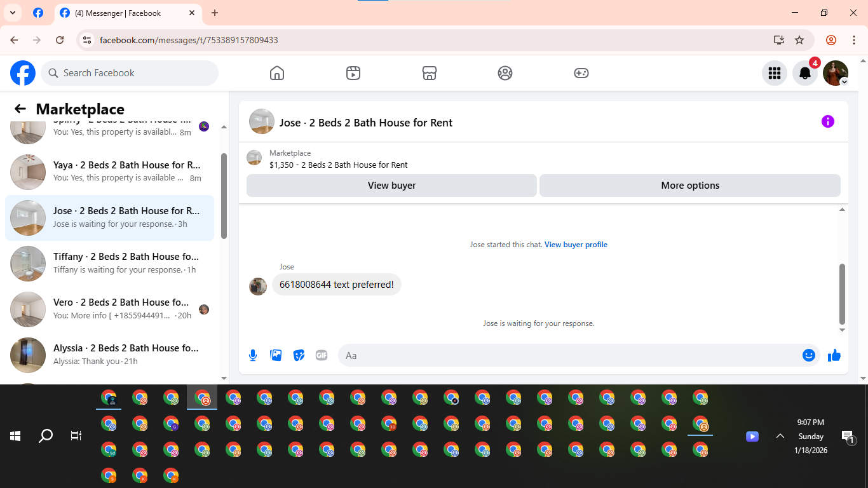
Task: Click the back arrow next to Marketplace
Action: tap(20, 109)
